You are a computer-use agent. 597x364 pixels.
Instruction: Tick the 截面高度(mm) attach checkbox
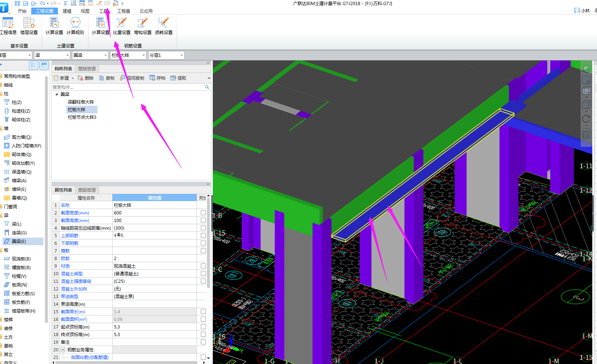coord(203,220)
